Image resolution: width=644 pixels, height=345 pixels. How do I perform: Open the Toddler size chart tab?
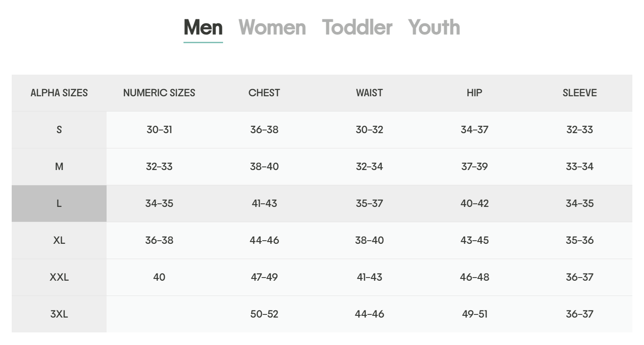(x=357, y=27)
